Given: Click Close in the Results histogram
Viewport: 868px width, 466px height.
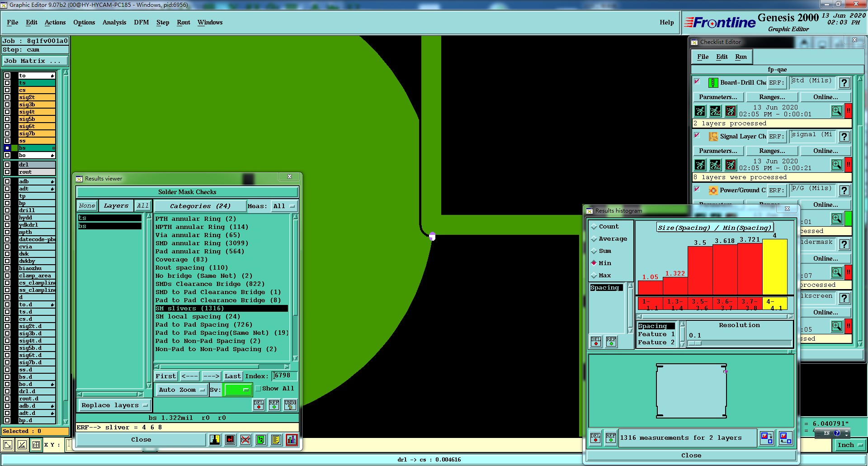Looking at the screenshot, I should 691,456.
